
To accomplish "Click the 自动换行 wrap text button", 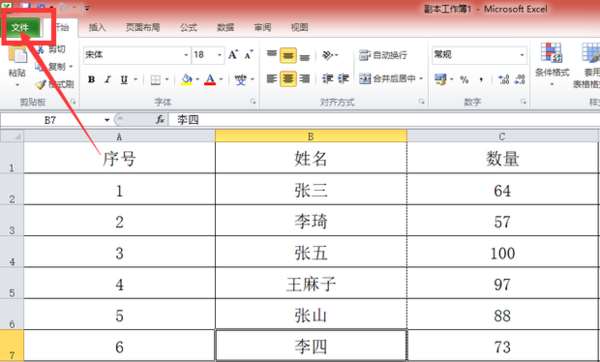I will (x=383, y=55).
